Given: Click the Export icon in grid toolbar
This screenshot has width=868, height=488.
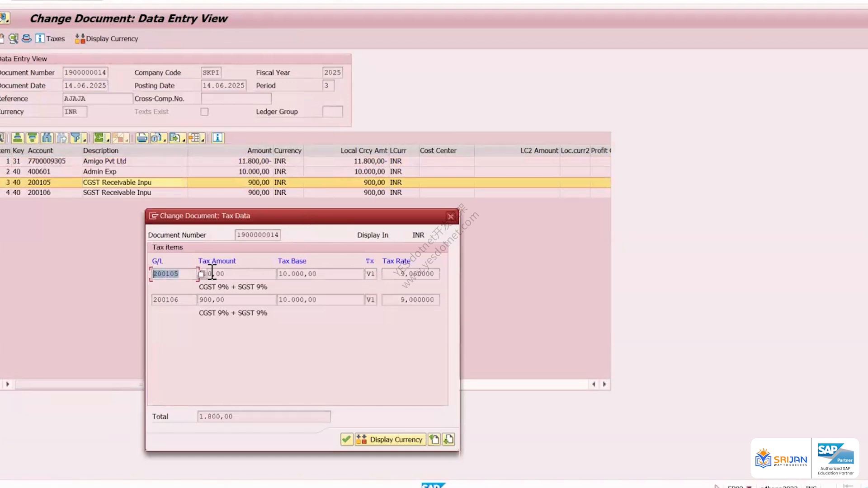Looking at the screenshot, I should click(x=175, y=138).
